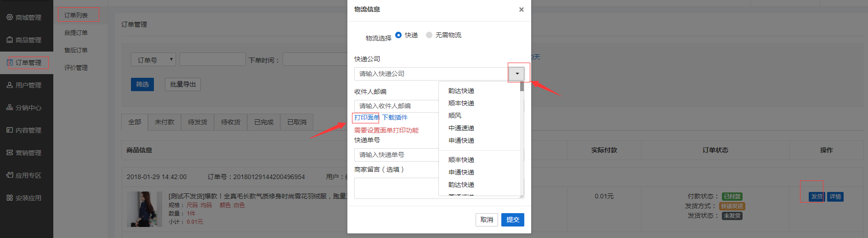Click the 内容管理 icon in sidebar
The width and height of the screenshot is (868, 238).
click(x=10, y=130)
